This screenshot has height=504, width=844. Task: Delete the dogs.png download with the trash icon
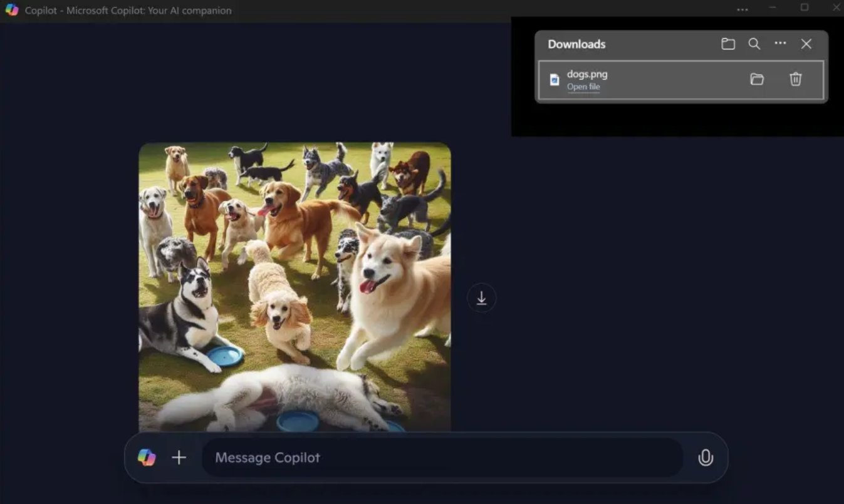click(795, 79)
